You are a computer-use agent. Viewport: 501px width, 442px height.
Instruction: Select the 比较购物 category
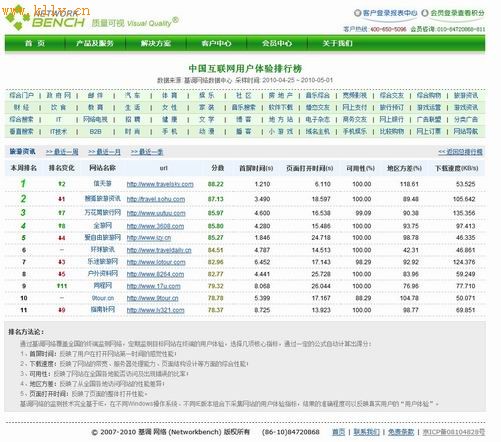click(x=392, y=132)
